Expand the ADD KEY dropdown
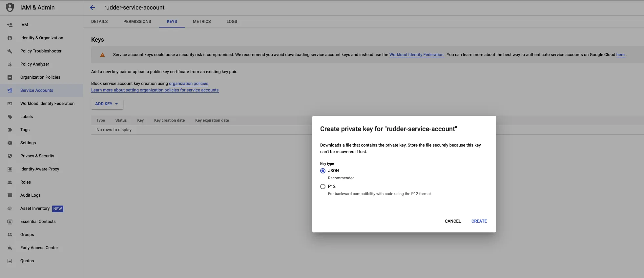 pyautogui.click(x=107, y=104)
